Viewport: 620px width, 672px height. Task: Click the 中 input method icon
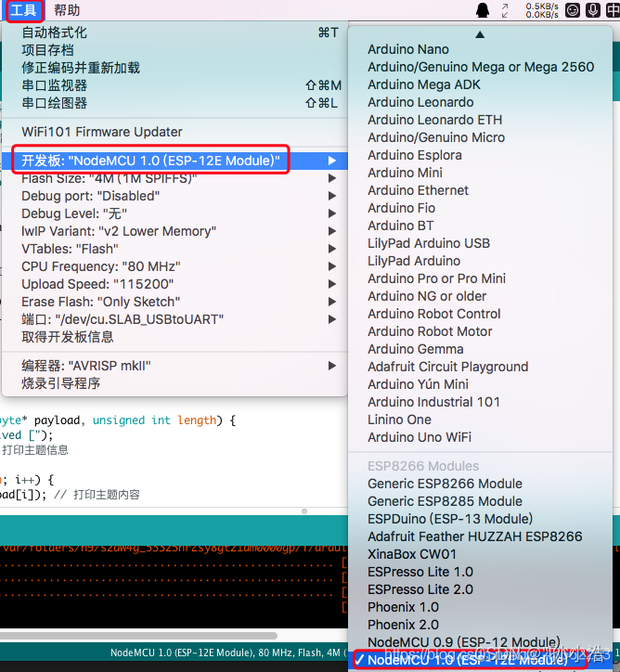pyautogui.click(x=614, y=10)
